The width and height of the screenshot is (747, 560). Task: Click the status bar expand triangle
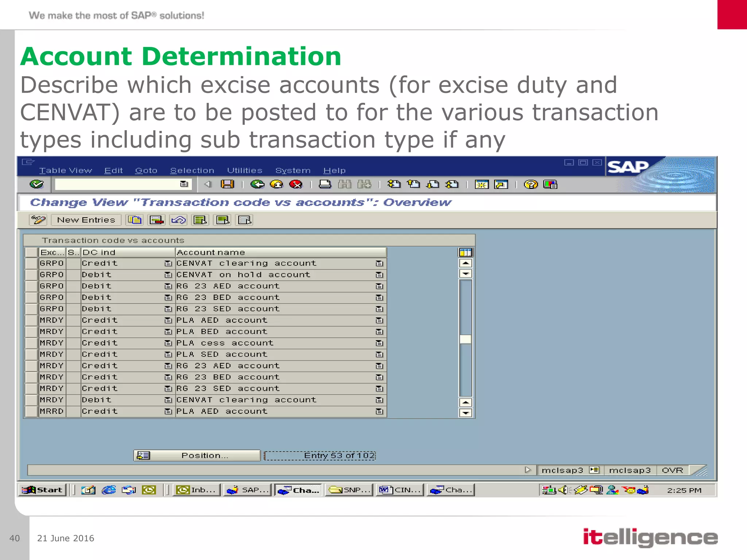(528, 470)
